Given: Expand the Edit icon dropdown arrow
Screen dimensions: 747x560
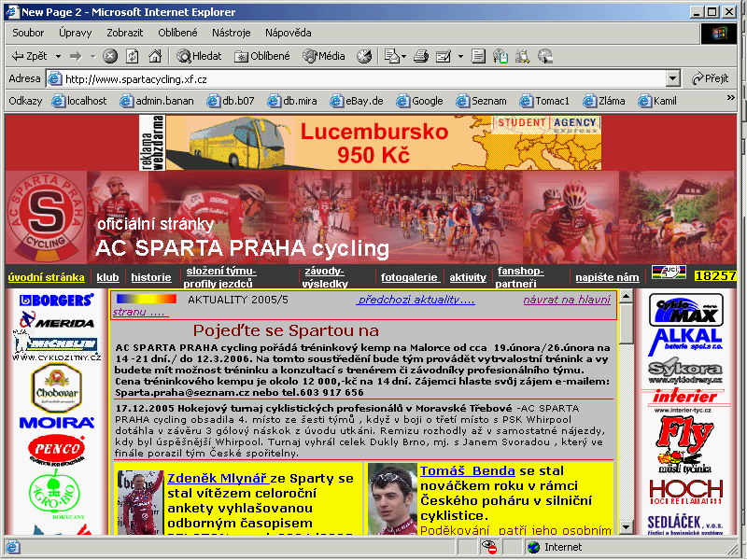Looking at the screenshot, I should click(x=460, y=56).
